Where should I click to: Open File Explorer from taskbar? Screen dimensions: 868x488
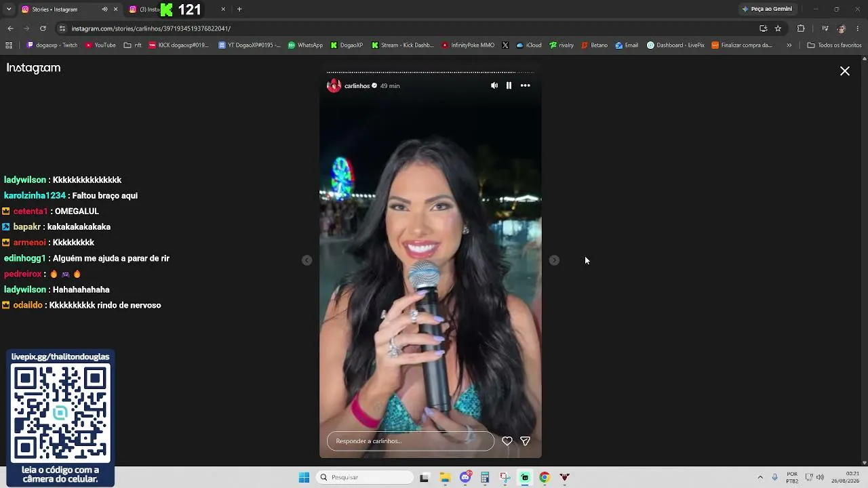click(445, 477)
